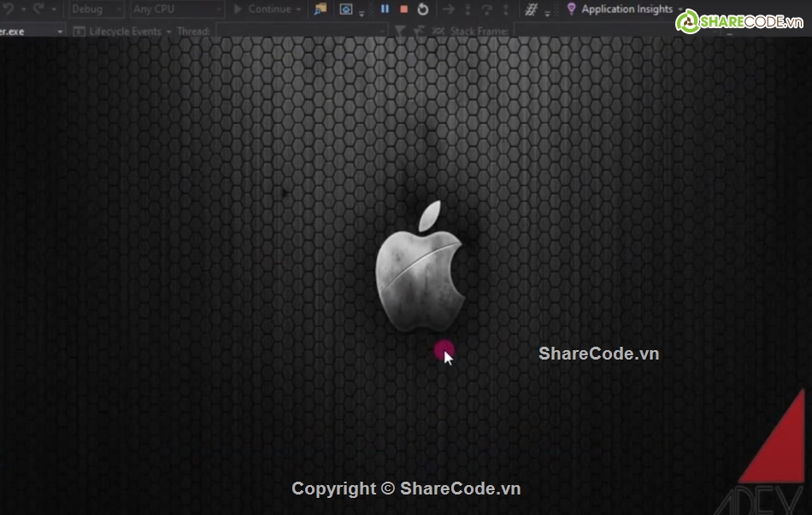Click the Apple logo in the window
812x515 pixels.
point(419,266)
